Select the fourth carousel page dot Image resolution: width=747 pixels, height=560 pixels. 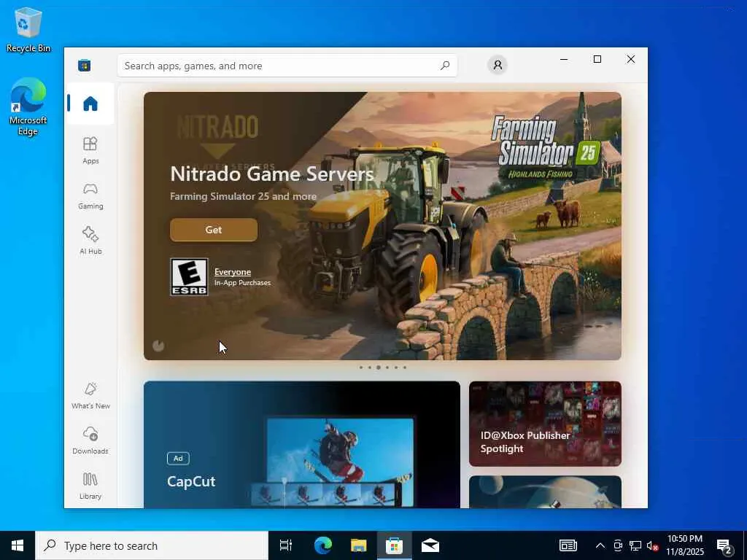click(387, 367)
